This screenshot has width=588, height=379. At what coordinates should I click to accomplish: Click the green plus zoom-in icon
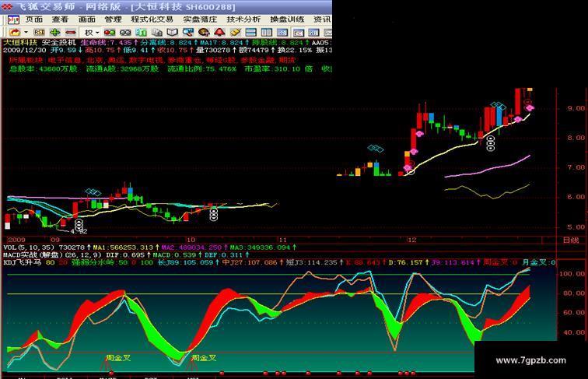point(55,33)
